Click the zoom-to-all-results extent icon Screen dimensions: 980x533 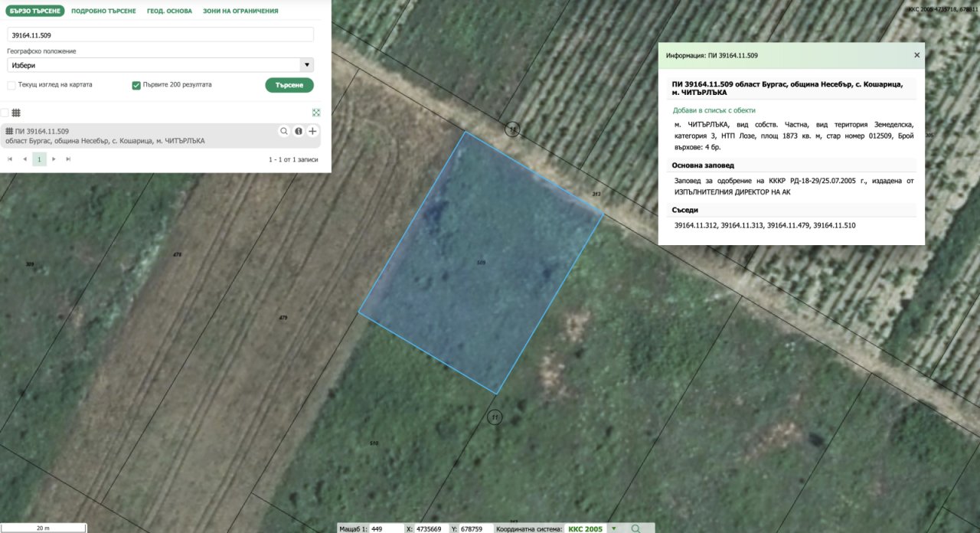point(316,113)
